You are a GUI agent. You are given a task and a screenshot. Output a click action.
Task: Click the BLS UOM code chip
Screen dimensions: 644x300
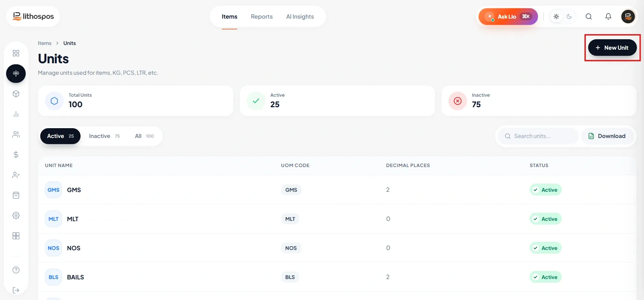click(290, 277)
